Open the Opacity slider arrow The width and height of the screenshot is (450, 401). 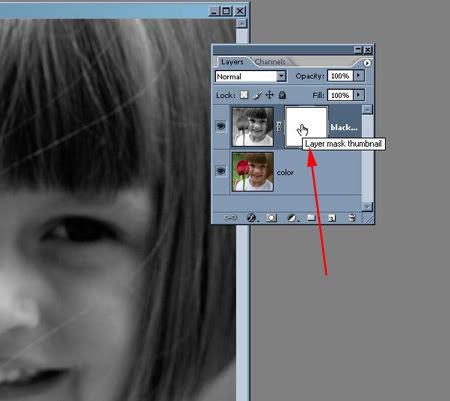[359, 76]
